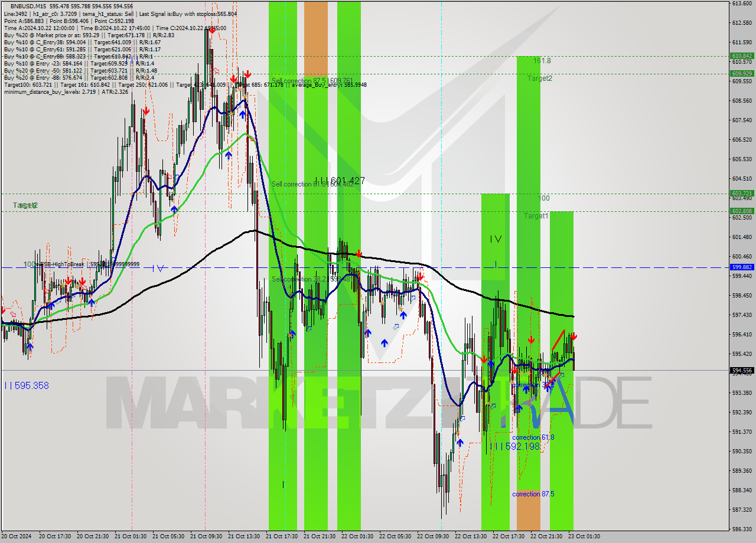Select the 596.410 axis price

742,335
